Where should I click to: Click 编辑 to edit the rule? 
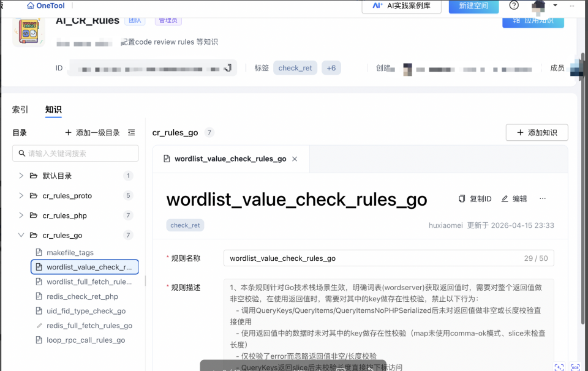point(514,198)
